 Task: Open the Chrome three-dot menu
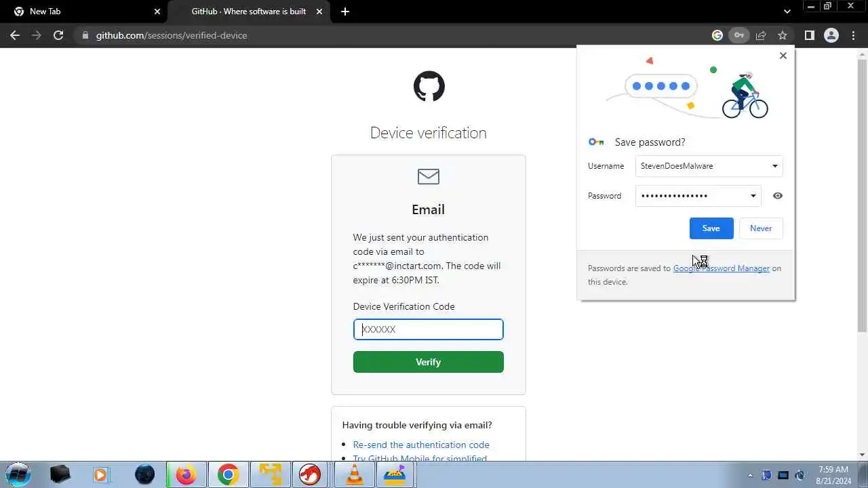854,35
